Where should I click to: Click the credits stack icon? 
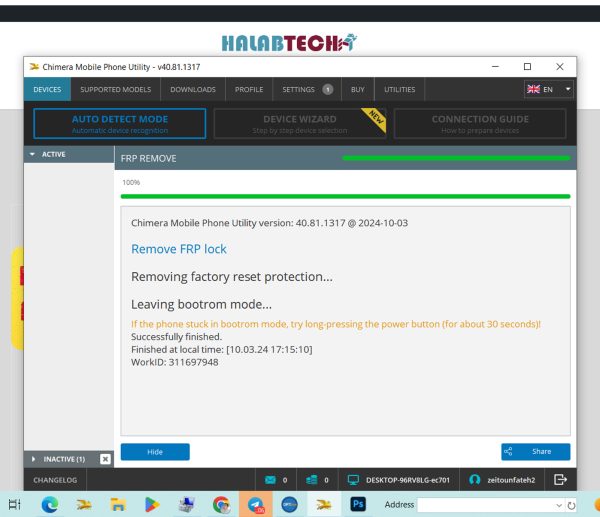tap(311, 480)
